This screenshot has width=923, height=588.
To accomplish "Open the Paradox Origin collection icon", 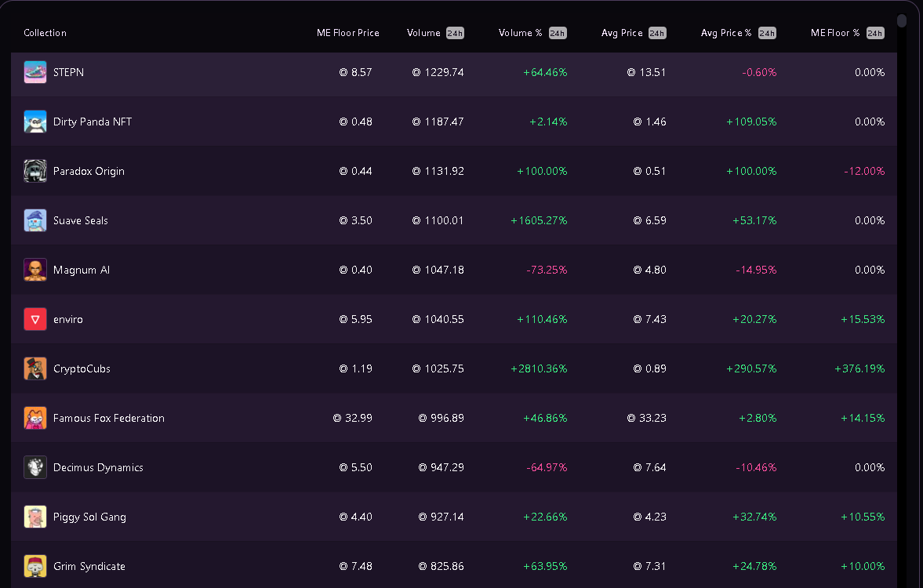I will tap(35, 171).
